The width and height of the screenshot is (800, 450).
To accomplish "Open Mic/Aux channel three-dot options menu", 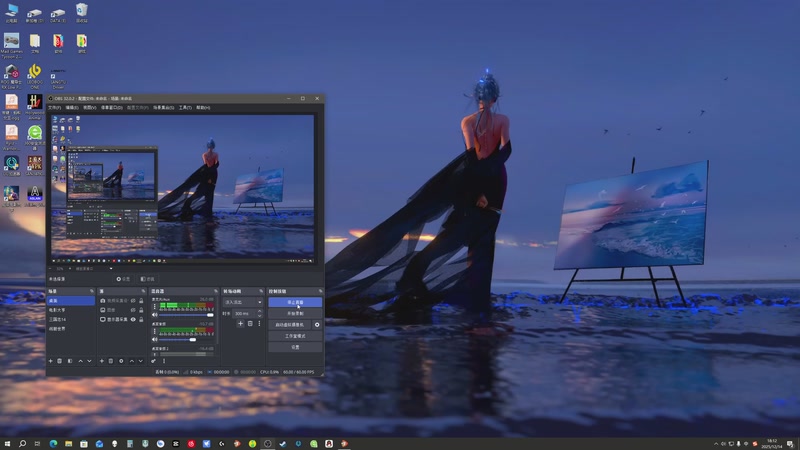I will 155,307.
